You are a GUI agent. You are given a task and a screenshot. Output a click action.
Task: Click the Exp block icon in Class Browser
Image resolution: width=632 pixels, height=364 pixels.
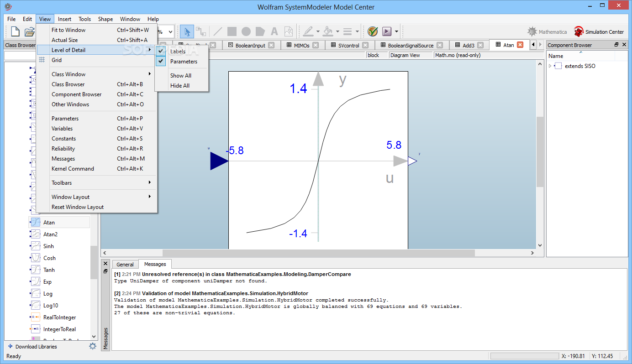click(36, 282)
